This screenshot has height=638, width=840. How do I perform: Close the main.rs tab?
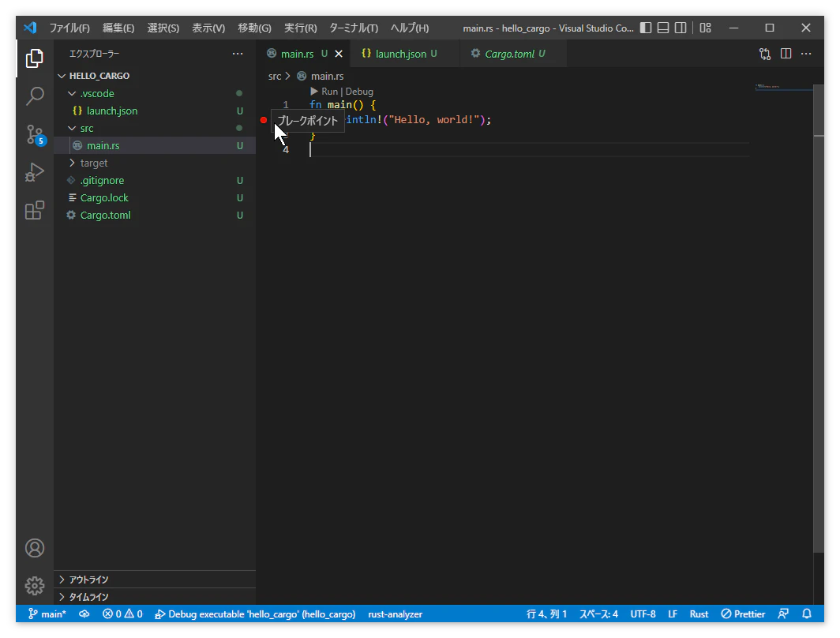click(339, 54)
